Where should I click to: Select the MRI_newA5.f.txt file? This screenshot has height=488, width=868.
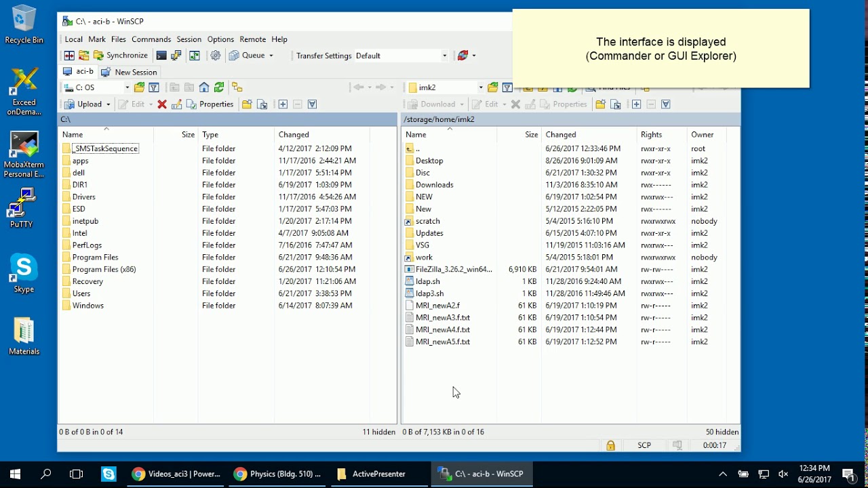coord(443,342)
